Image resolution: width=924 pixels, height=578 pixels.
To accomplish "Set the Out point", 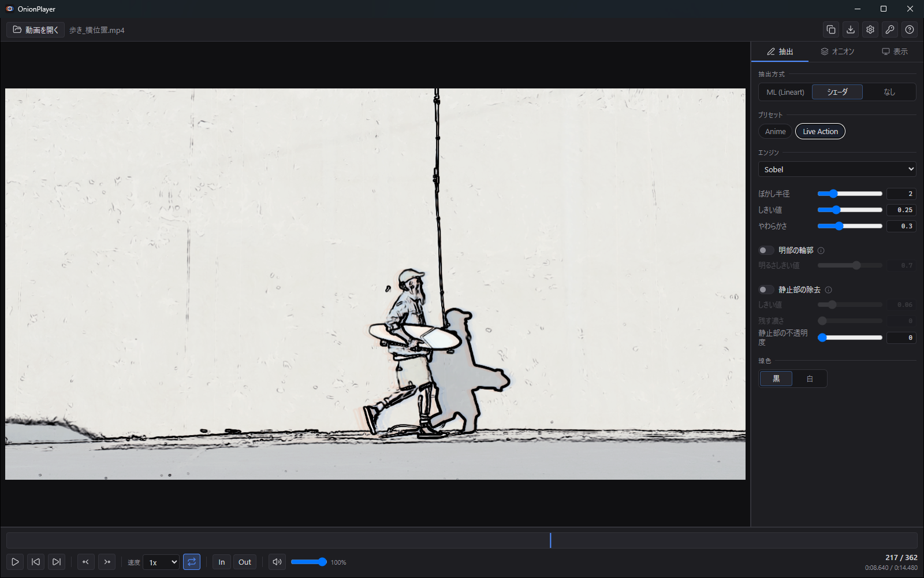I will [245, 562].
